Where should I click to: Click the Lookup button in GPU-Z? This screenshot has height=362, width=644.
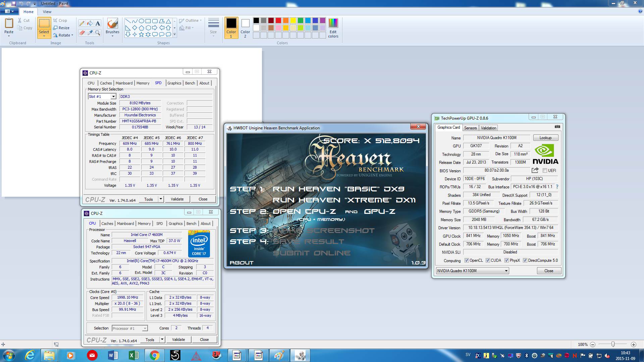pyautogui.click(x=545, y=138)
